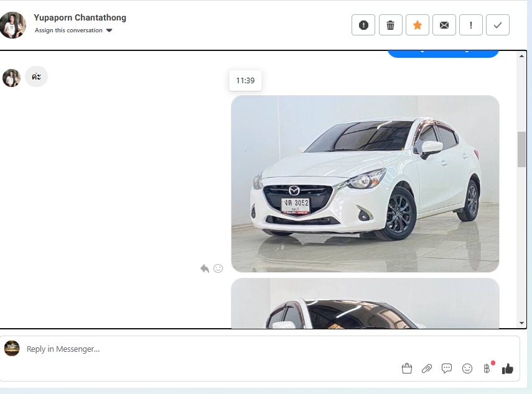This screenshot has height=394, width=532.
Task: Open saved replies speech bubble icon
Action: click(447, 369)
